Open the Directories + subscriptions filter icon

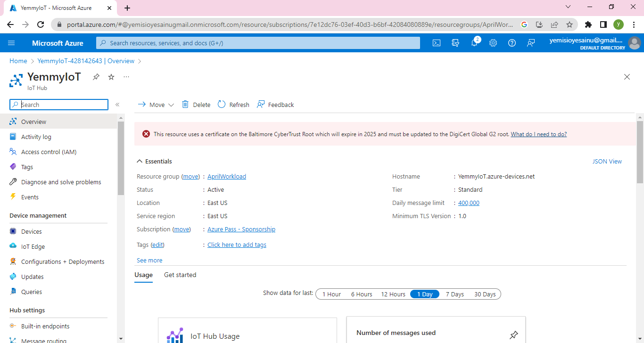tap(455, 43)
